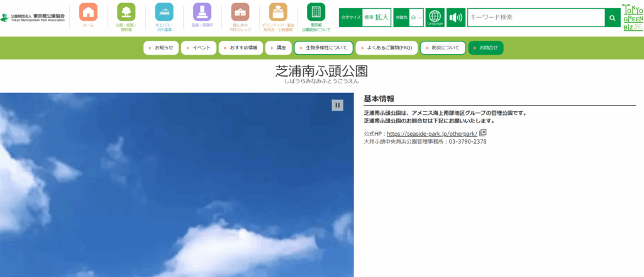Click the Home (ホーム) icon
This screenshot has height=277, width=644.
(89, 13)
